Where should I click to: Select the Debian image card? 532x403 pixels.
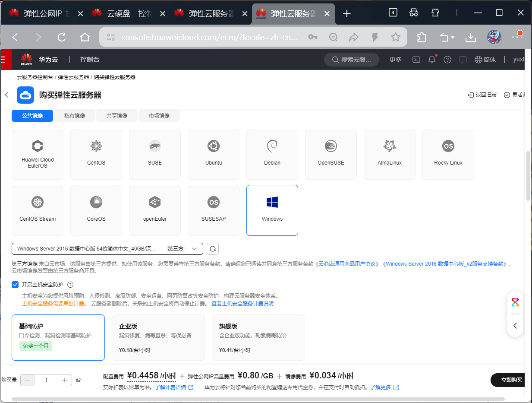coord(272,154)
